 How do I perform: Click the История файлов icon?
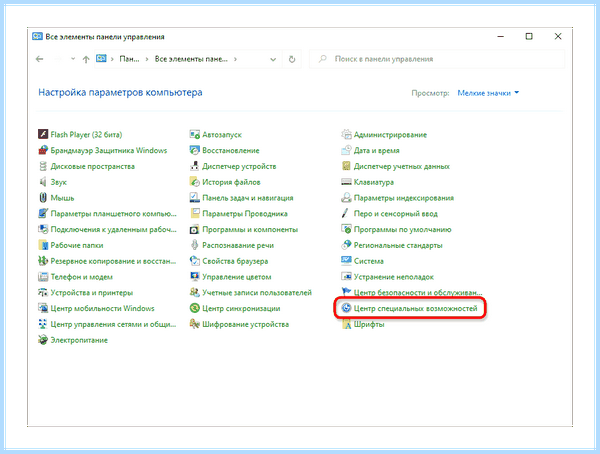click(194, 182)
